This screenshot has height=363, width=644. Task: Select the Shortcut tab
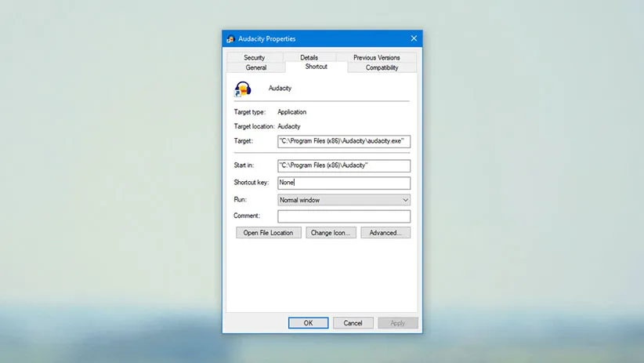(316, 67)
